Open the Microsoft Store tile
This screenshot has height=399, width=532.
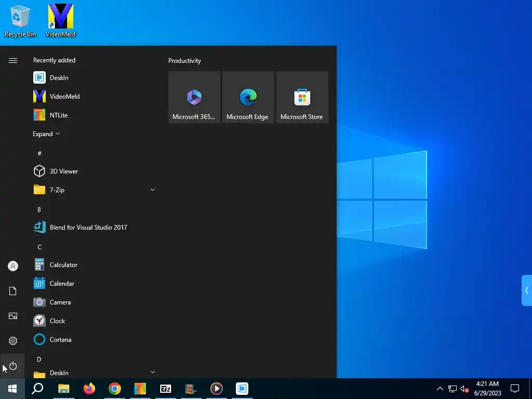tap(302, 97)
